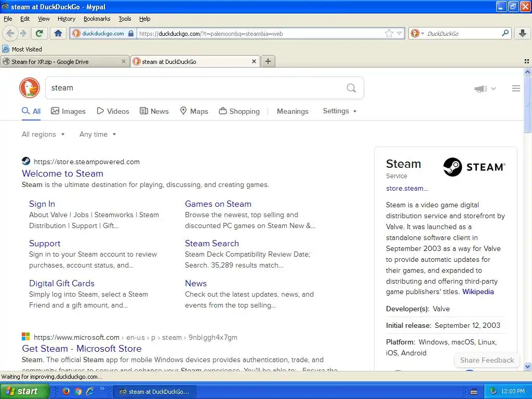
Task: Open the All regions filter dropdown
Action: 43,135
